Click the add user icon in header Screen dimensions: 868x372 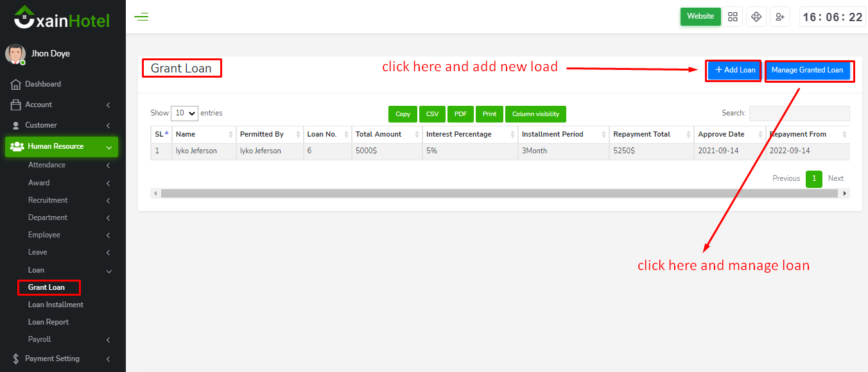click(780, 17)
